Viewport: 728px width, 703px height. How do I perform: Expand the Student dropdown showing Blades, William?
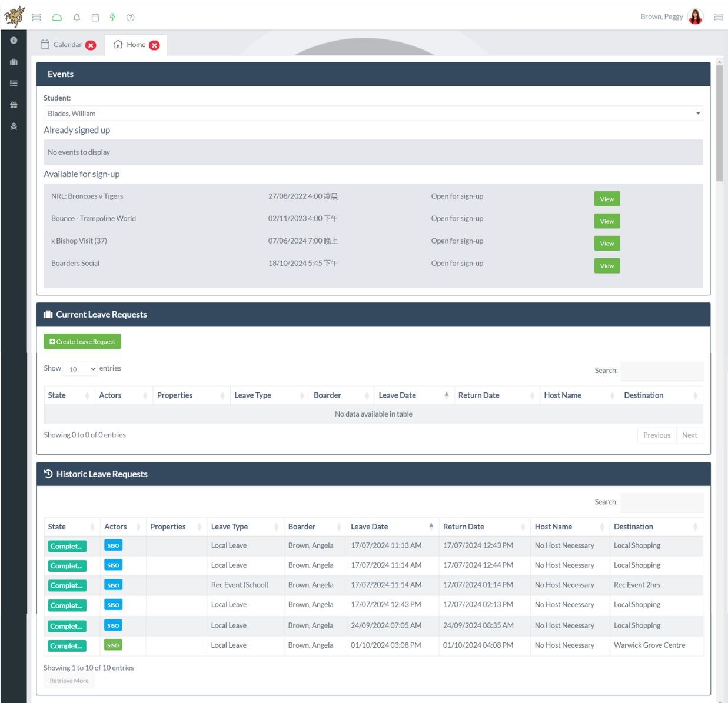pos(373,114)
